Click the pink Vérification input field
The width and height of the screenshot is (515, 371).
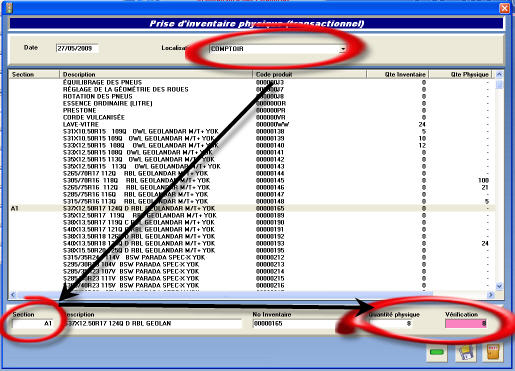466,323
